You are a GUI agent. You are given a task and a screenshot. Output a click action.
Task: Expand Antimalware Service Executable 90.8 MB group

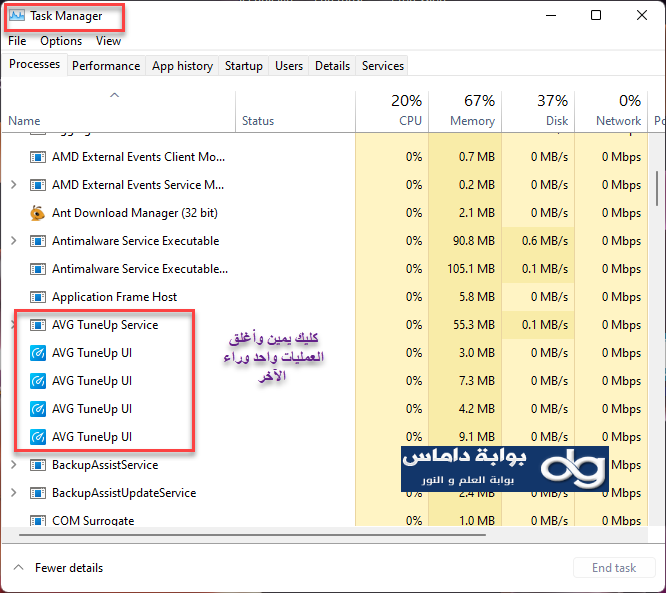click(14, 241)
